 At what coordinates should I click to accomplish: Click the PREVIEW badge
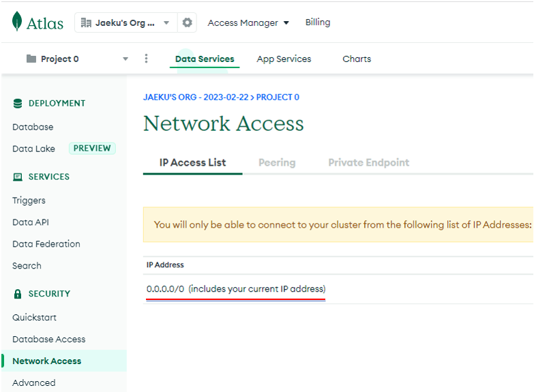coord(92,148)
